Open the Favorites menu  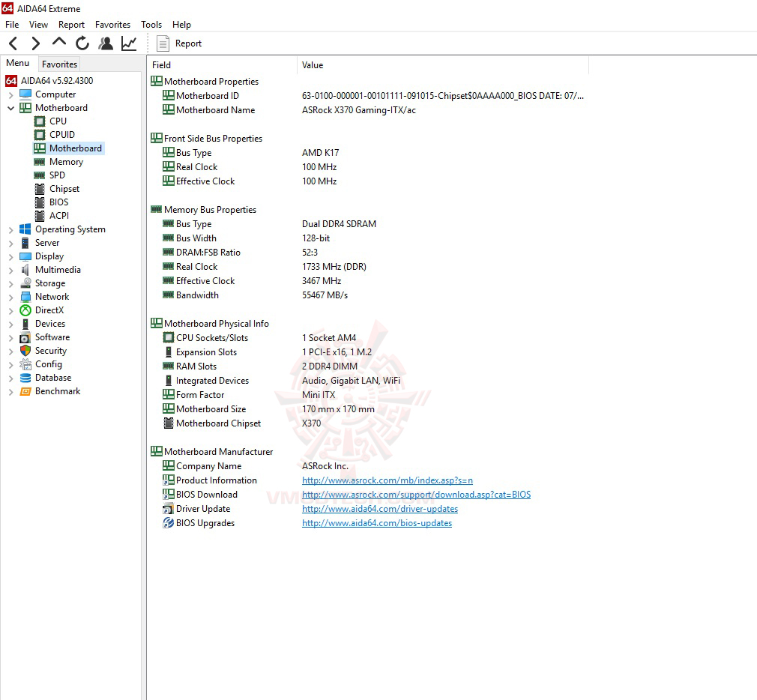(112, 25)
